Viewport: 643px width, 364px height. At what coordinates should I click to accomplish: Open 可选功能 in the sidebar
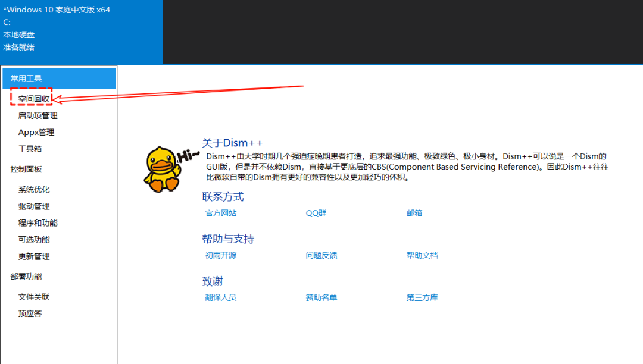point(33,240)
